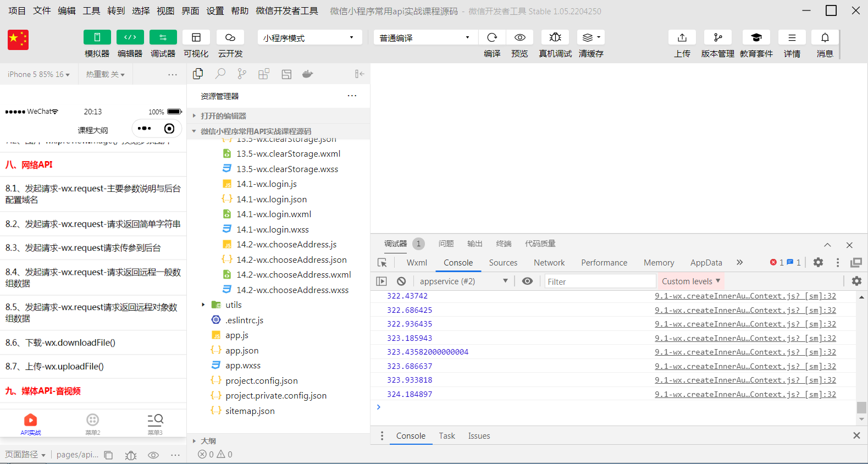
Task: Switch to the Sources tab
Action: coord(503,263)
